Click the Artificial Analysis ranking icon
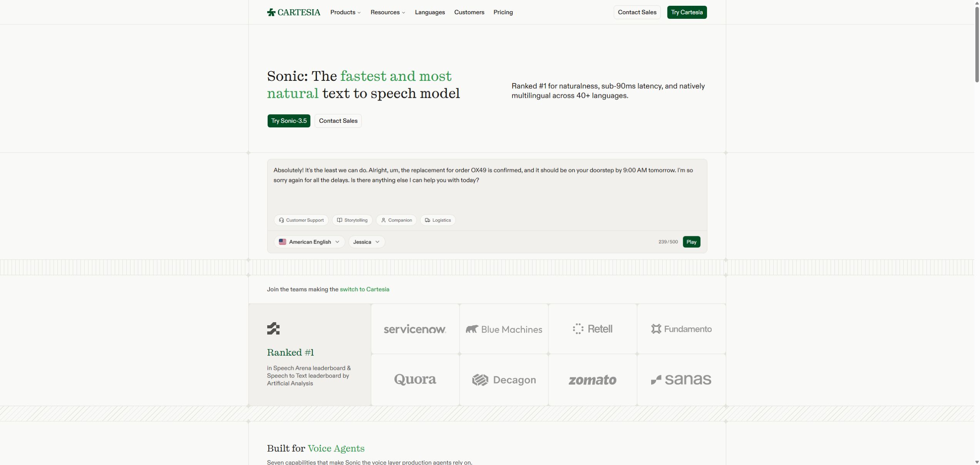Screen dimensions: 980x465 pos(273,329)
